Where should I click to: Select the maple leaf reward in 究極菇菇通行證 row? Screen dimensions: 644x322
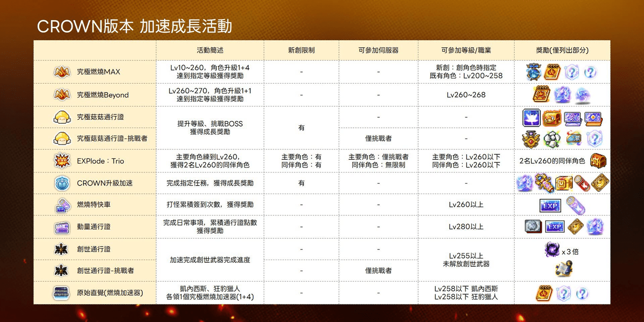coord(531,118)
